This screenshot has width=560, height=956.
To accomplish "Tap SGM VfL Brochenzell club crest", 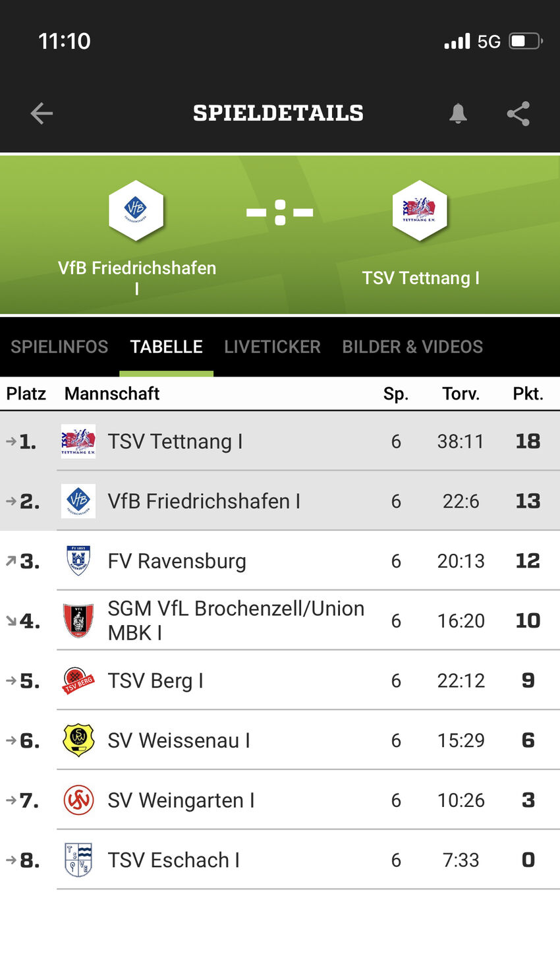I will 78,620.
